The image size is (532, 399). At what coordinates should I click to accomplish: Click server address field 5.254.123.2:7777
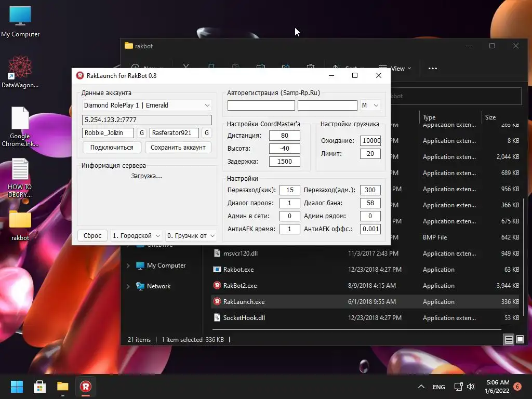[147, 120]
